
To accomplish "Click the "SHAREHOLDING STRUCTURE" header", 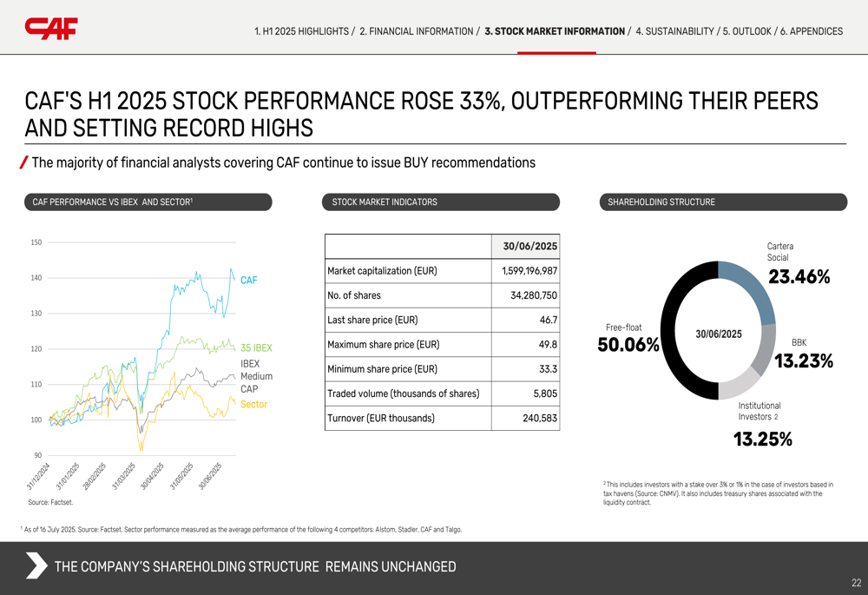I will pyautogui.click(x=723, y=202).
